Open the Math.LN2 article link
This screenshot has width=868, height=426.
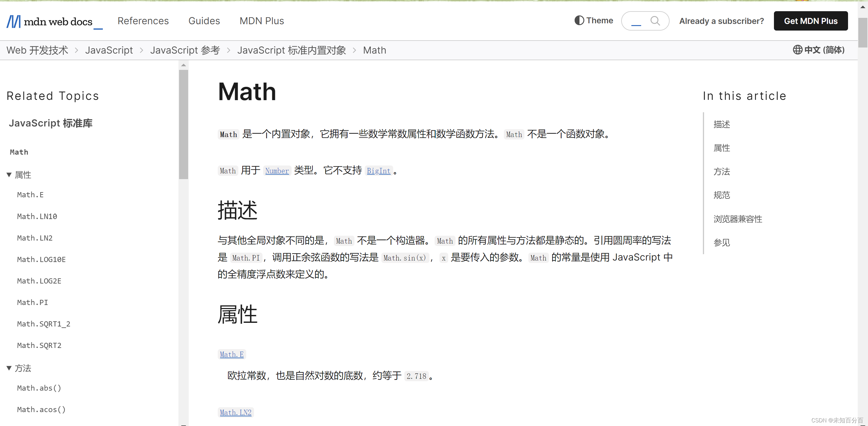coord(236,412)
